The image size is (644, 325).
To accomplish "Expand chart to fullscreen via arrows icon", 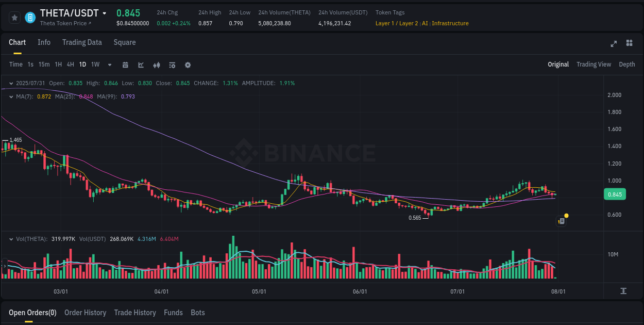I will (613, 44).
